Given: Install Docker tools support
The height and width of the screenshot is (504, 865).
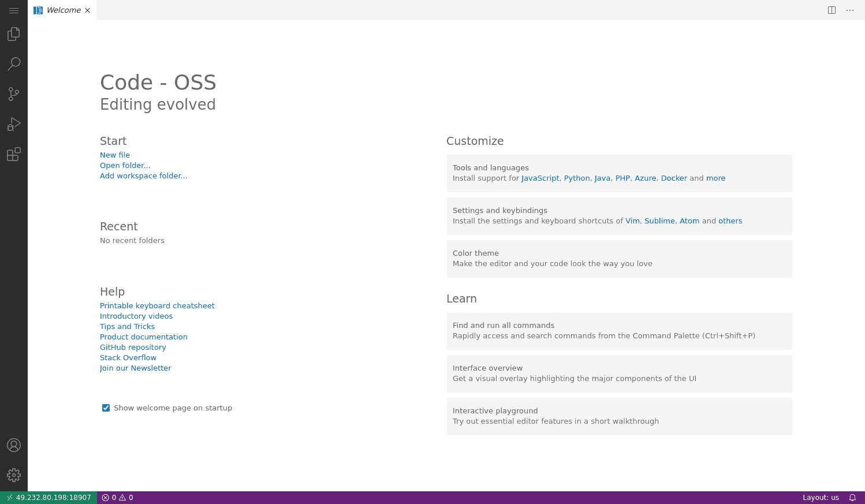Looking at the screenshot, I should click(674, 178).
